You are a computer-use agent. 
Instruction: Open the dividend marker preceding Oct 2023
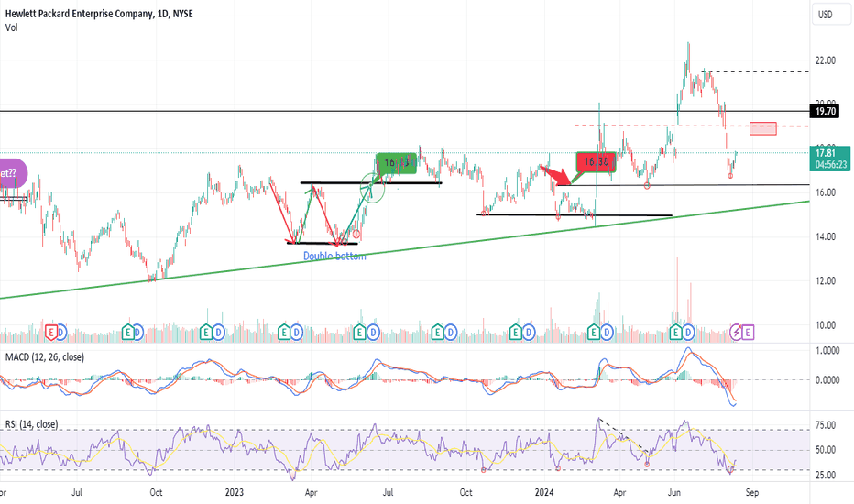point(451,332)
